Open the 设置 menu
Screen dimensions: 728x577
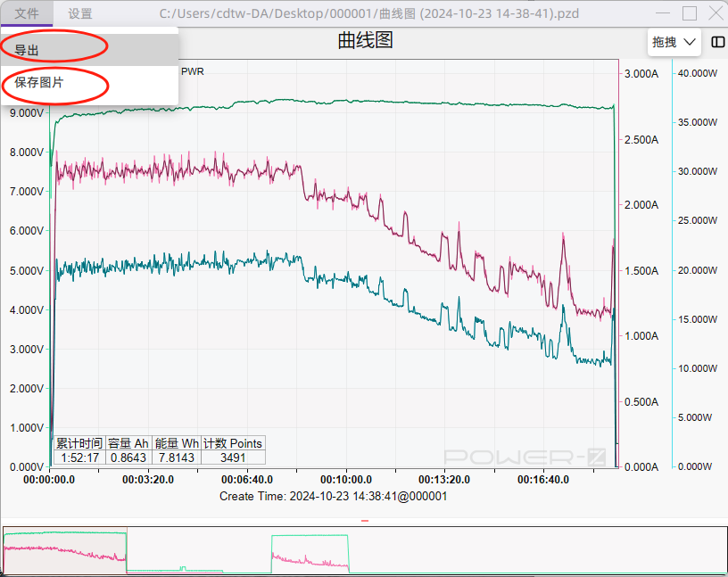point(80,13)
